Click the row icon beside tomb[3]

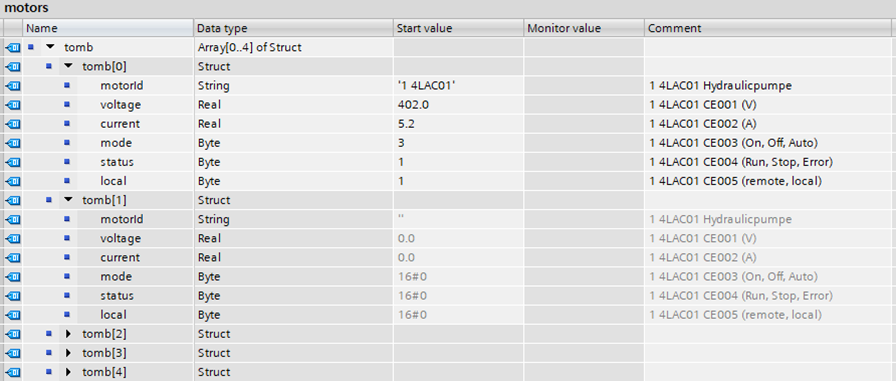pyautogui.click(x=13, y=353)
